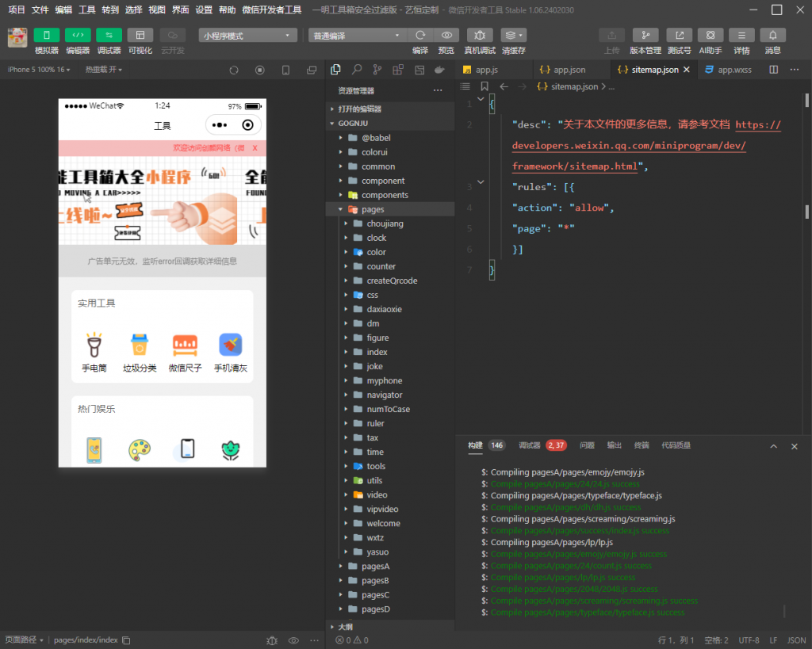Image resolution: width=812 pixels, height=649 pixels.
Task: Click the simulator phone device icon
Action: (x=285, y=70)
